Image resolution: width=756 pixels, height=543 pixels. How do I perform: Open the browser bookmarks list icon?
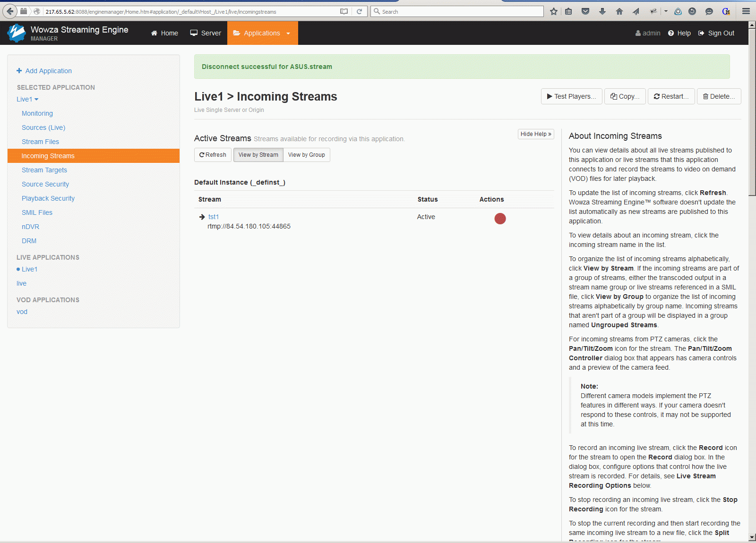tap(568, 11)
